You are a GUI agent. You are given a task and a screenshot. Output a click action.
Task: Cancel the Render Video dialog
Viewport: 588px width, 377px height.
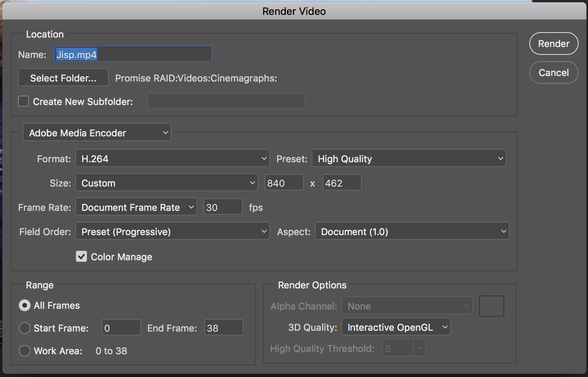554,72
